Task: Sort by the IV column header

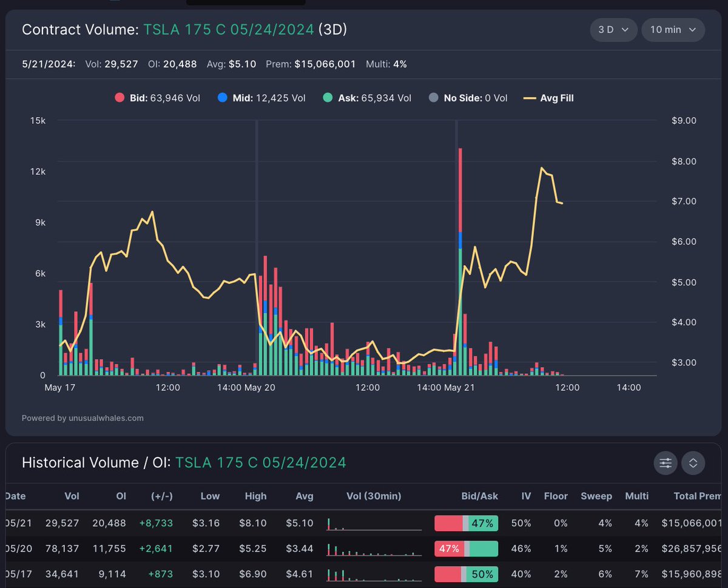Action: click(x=525, y=496)
